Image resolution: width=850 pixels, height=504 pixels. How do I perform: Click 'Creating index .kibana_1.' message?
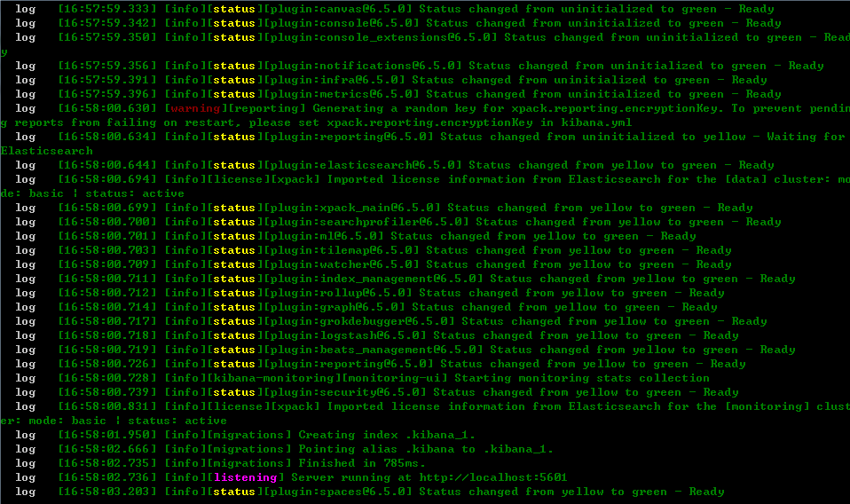point(387,435)
